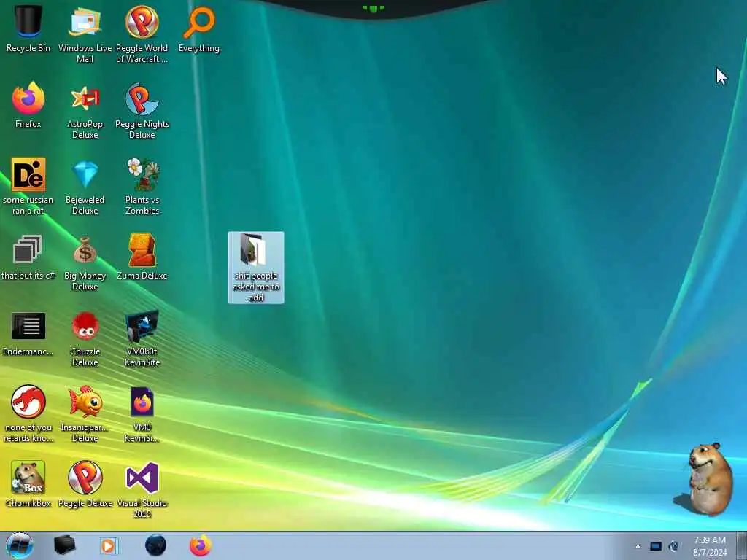Select the ChomikBox desktop icon
The width and height of the screenshot is (747, 560).
[28, 484]
